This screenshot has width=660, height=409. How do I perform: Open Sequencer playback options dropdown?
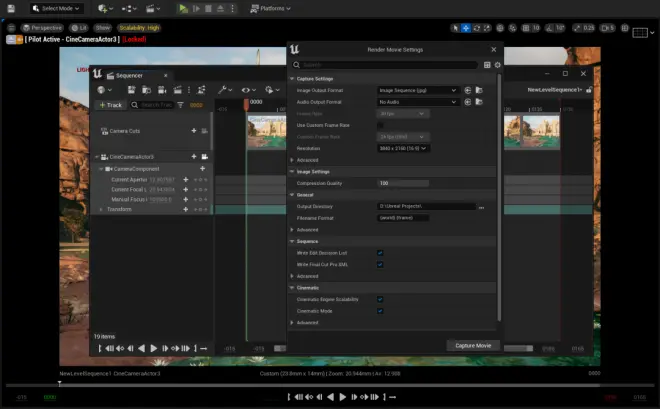272,90
